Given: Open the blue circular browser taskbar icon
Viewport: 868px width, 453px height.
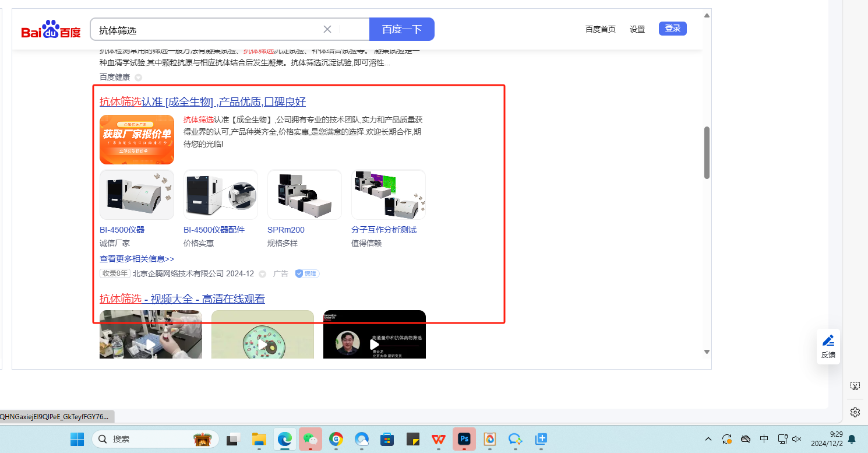Looking at the screenshot, I should 362,439.
